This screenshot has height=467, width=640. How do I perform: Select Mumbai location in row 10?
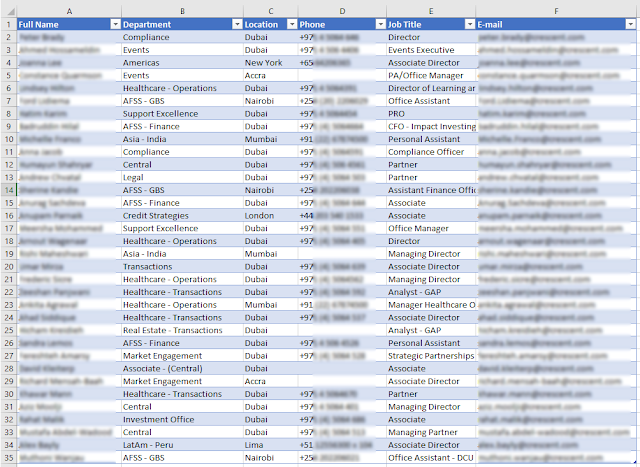click(x=271, y=139)
